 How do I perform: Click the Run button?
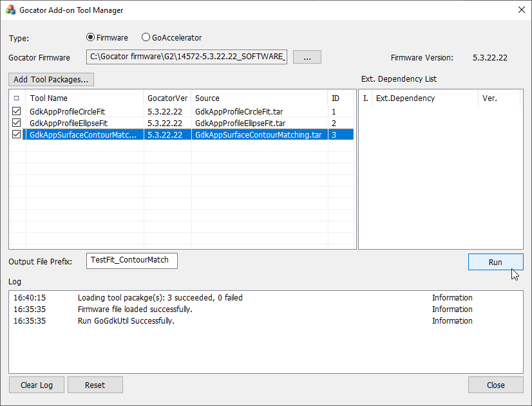(496, 262)
